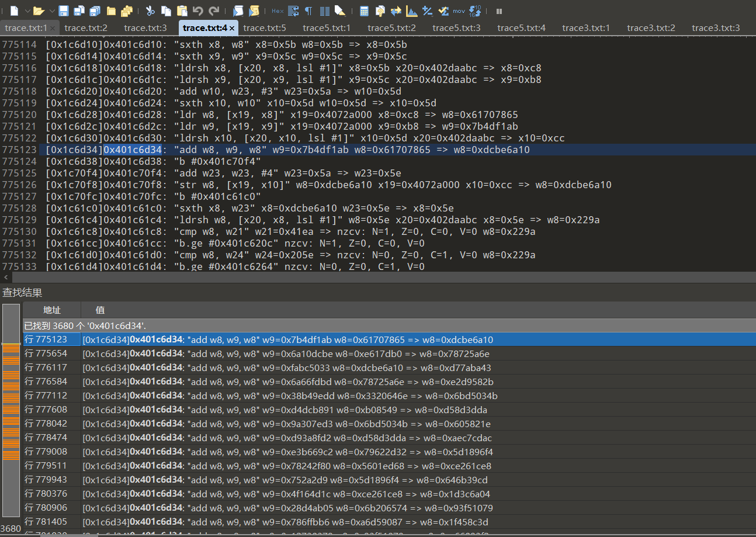
Task: Click the '已找到 3680 个' summary row
Action: coord(389,325)
